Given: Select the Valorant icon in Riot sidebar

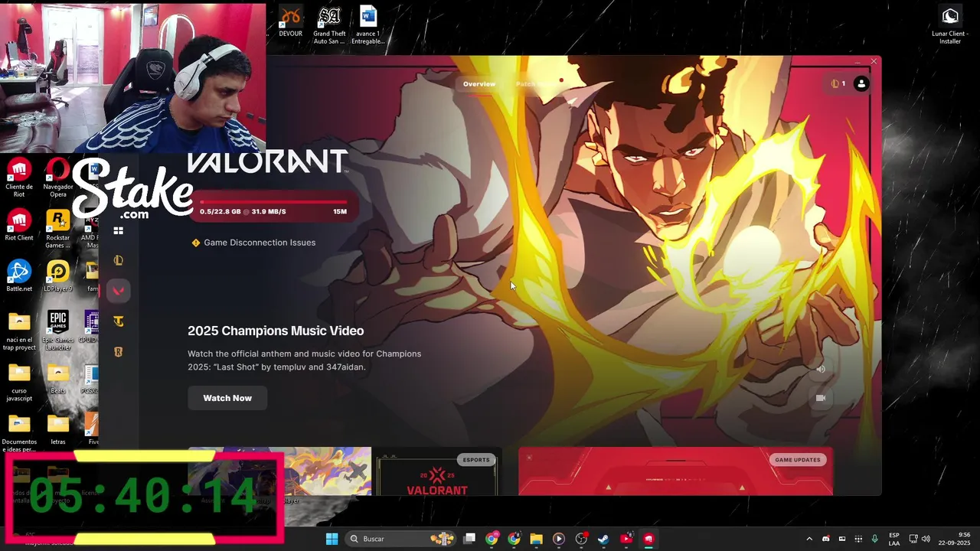Looking at the screenshot, I should [x=118, y=291].
